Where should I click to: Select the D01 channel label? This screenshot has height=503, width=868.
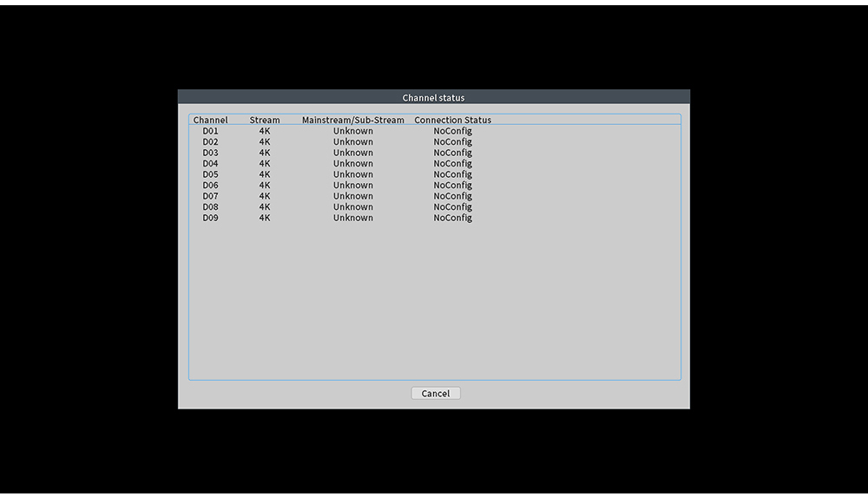[211, 131]
